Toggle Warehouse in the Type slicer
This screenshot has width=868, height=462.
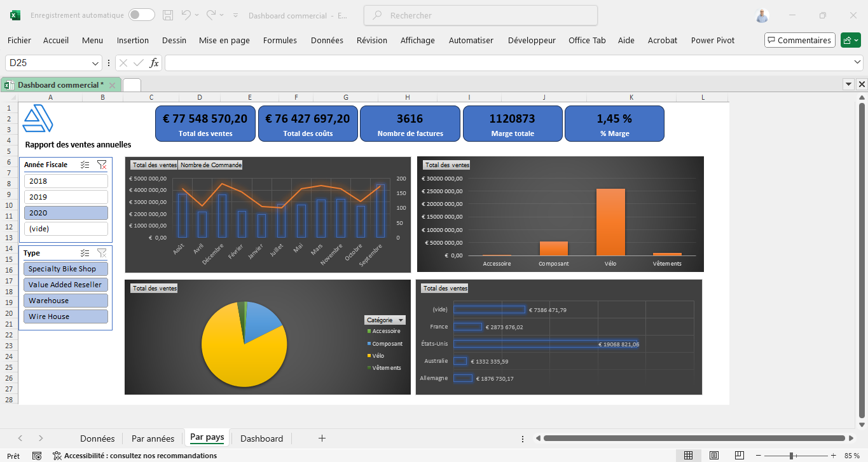click(65, 301)
